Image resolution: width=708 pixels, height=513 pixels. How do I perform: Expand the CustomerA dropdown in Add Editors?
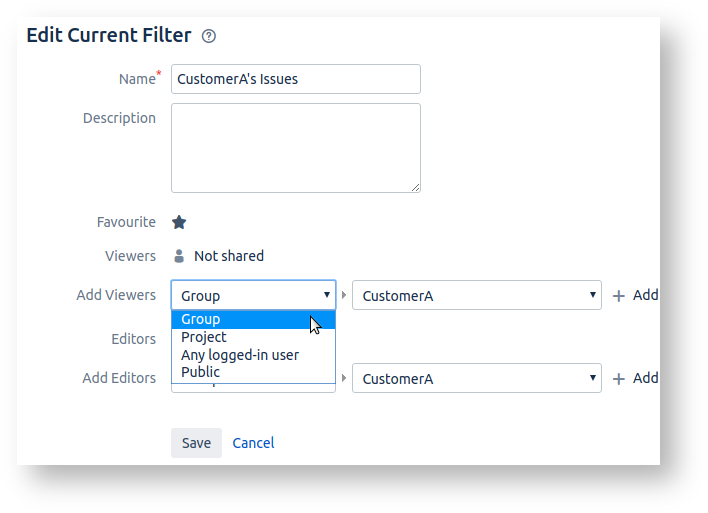click(476, 378)
